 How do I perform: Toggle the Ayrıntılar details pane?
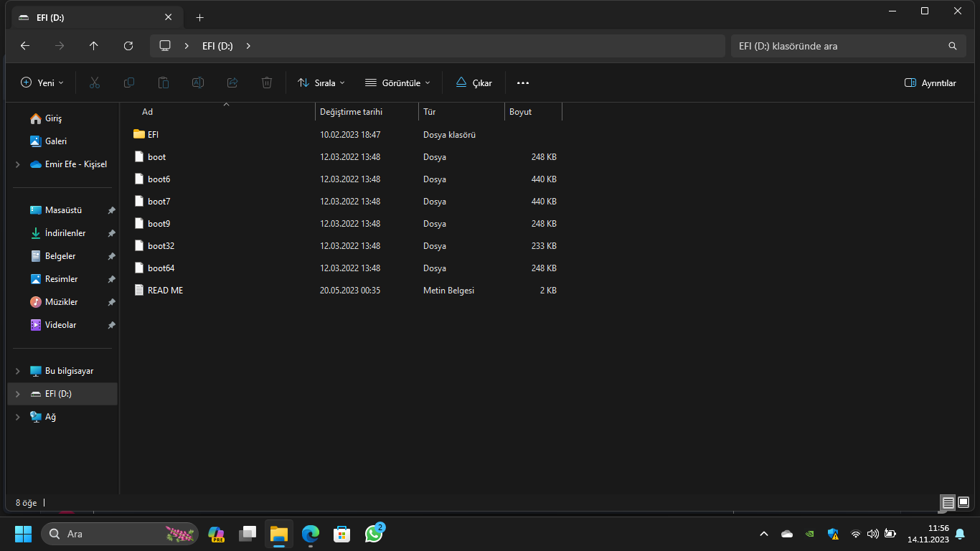tap(930, 83)
